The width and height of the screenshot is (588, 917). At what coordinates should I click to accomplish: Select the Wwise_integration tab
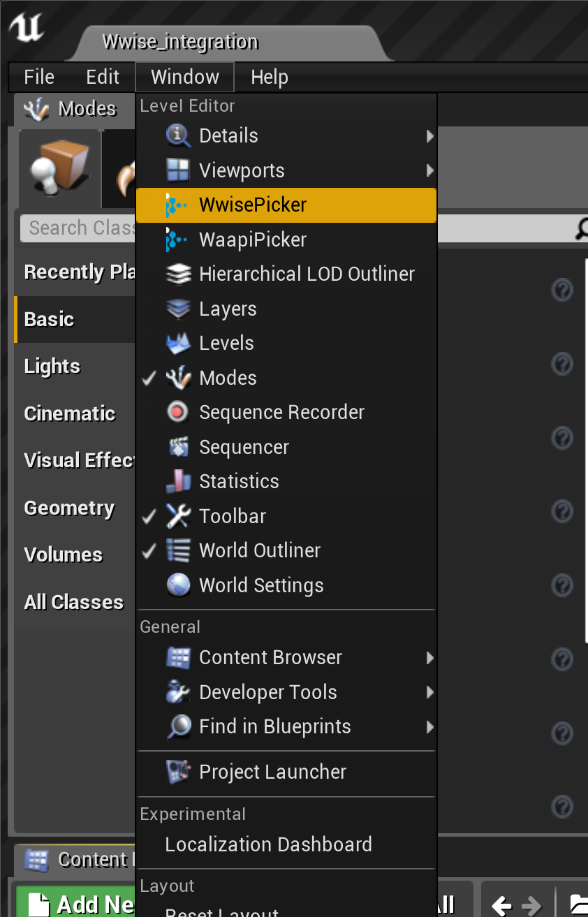179,41
